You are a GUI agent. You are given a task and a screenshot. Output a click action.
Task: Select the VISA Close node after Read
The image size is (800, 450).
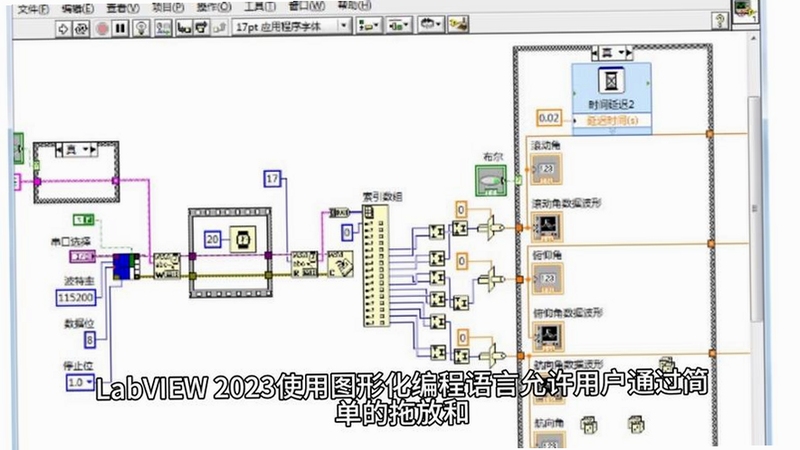pyautogui.click(x=340, y=264)
